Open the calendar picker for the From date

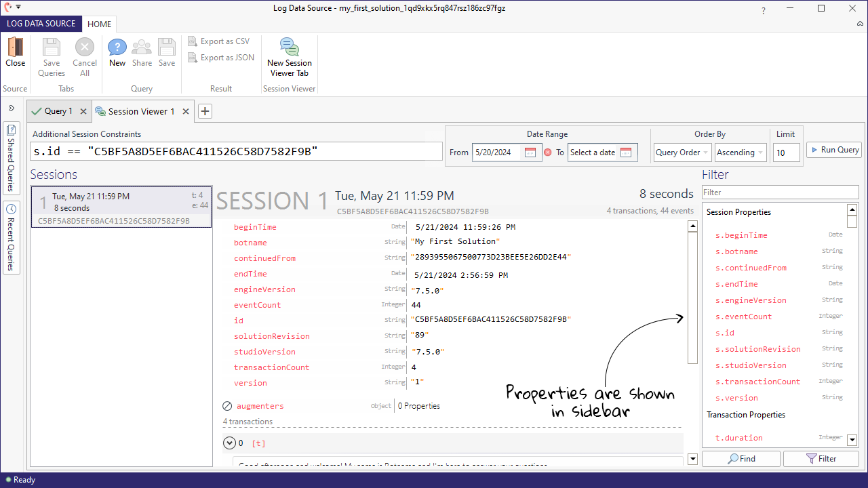(531, 152)
